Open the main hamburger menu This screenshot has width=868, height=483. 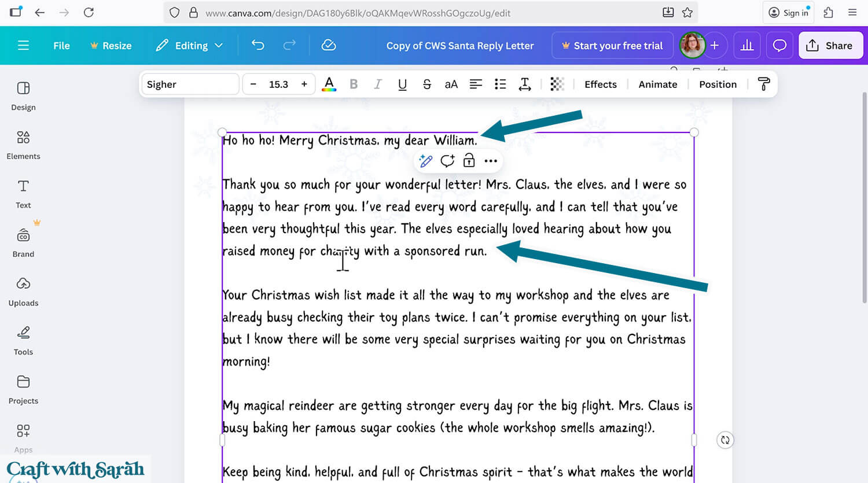[x=23, y=45]
